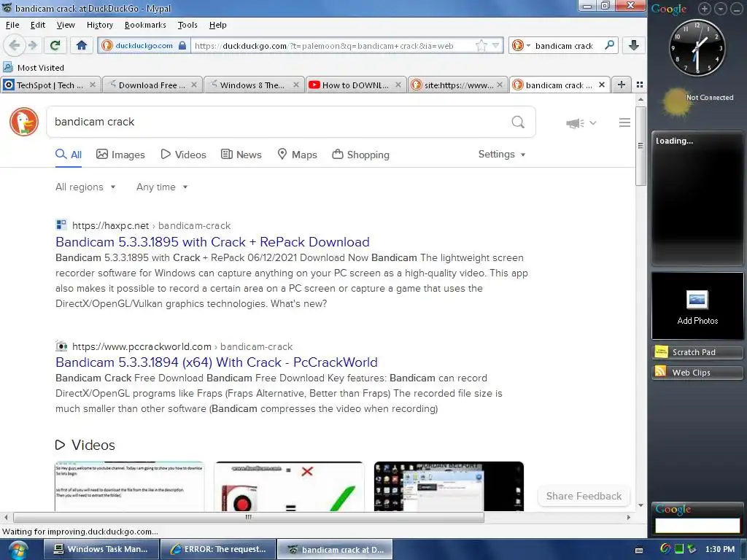Expand the All regions filter
747x560 pixels.
(85, 187)
